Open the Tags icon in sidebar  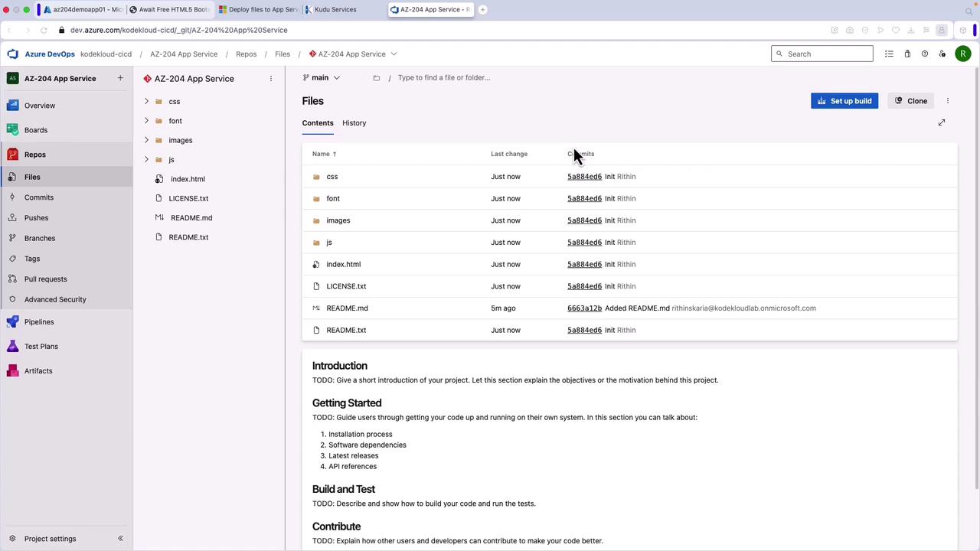[12, 259]
